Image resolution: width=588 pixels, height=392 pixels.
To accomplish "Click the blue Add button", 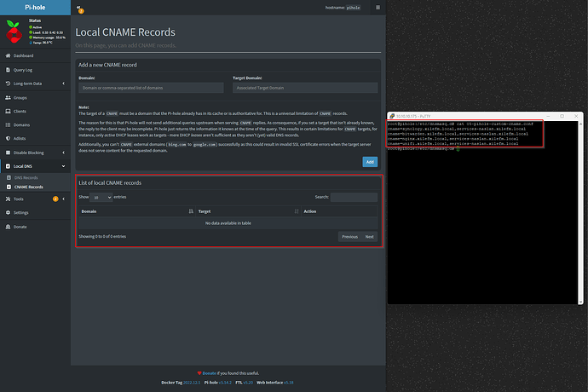I will (x=369, y=162).
